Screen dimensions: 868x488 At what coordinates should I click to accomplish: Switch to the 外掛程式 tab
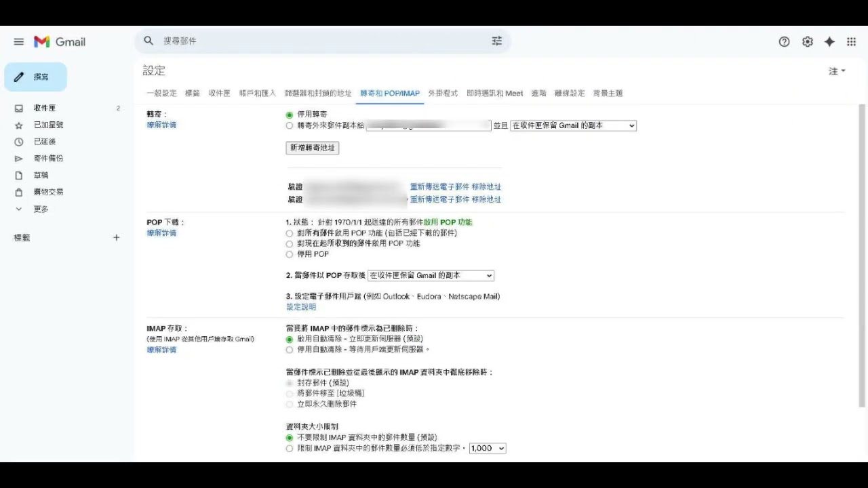click(443, 94)
